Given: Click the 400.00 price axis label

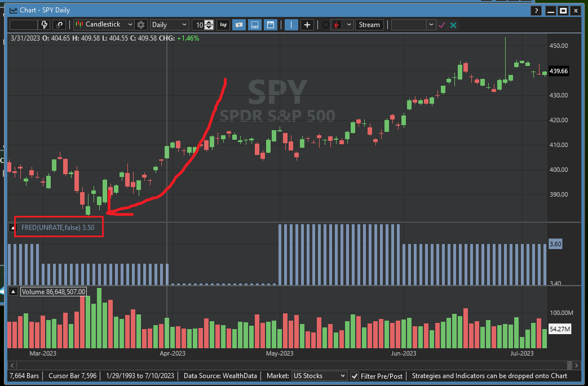Looking at the screenshot, I should click(x=559, y=170).
